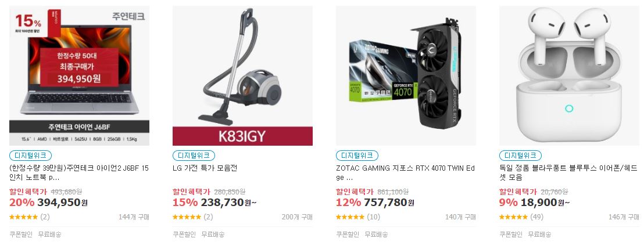
Task: Click 디지털위크 badge under the earbuds
Action: click(520, 156)
